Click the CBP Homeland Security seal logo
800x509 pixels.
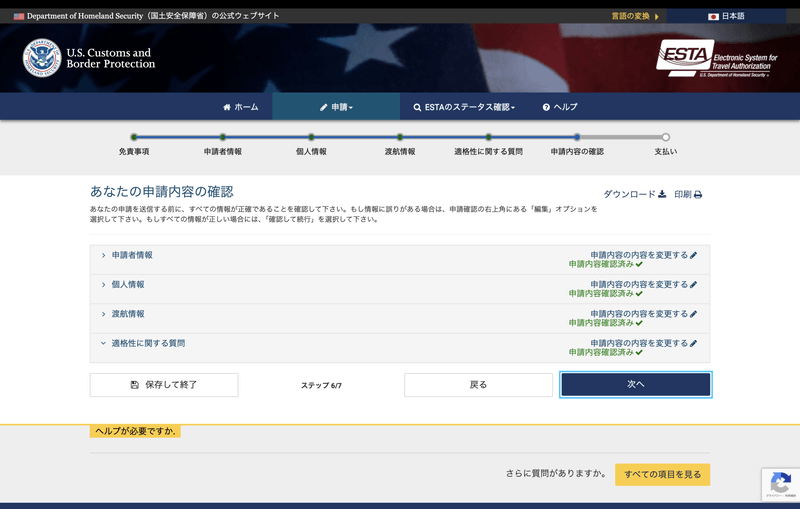click(x=42, y=58)
